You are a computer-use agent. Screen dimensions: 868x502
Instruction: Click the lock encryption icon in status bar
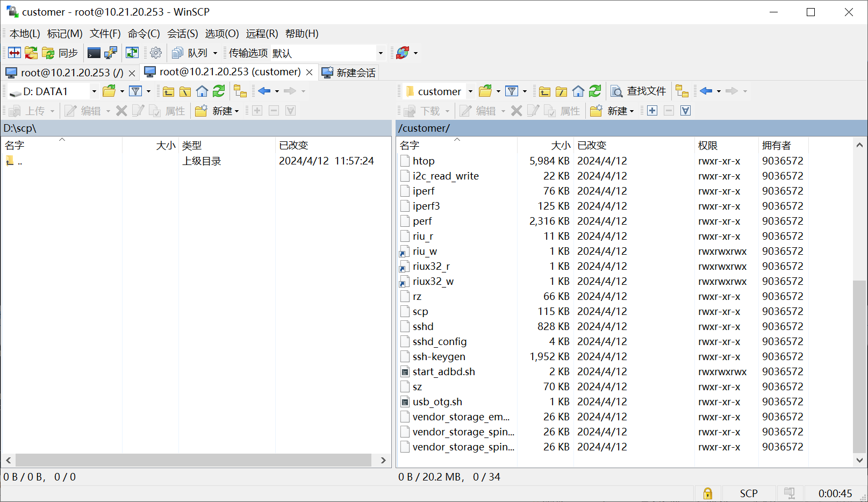coord(708,493)
